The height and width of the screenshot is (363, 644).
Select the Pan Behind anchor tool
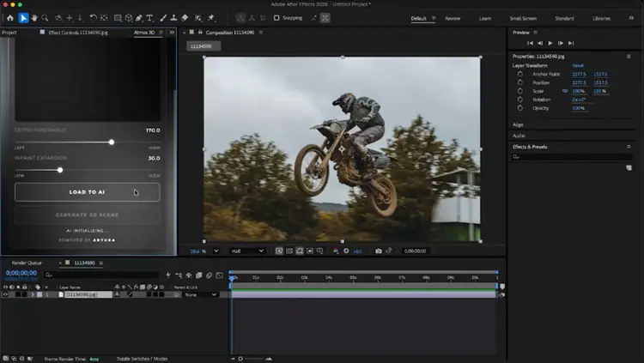[104, 18]
